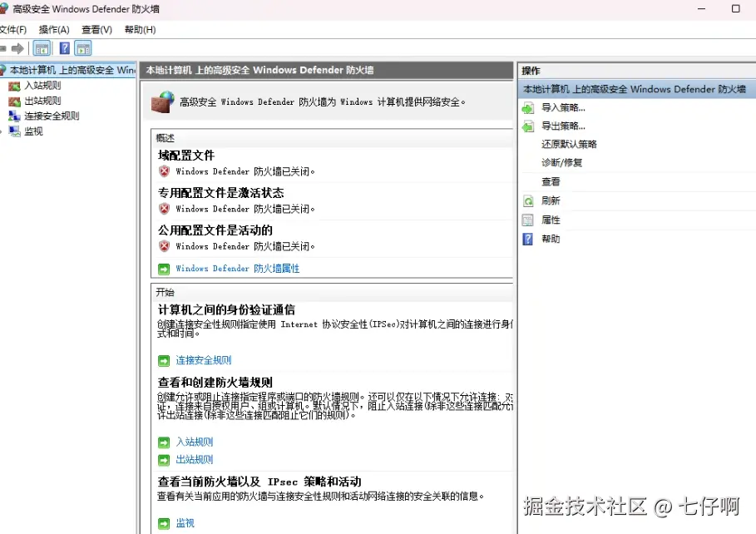Select the root 本地计算机 tree node

72,71
